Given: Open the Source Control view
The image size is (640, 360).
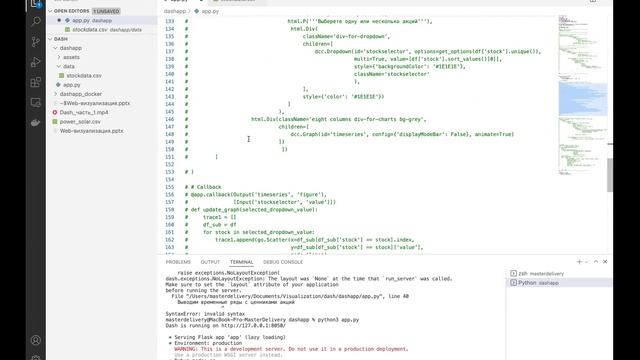Looking at the screenshot, I should [36, 42].
